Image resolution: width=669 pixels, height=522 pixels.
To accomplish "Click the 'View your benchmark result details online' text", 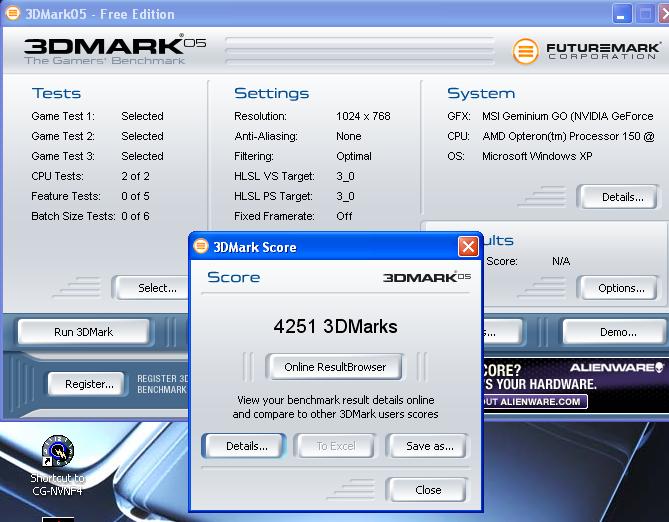I will click(335, 400).
